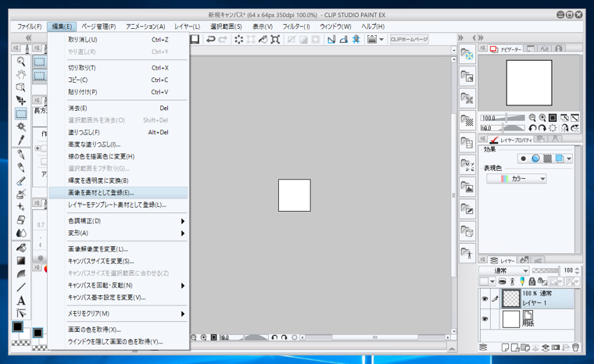Select the Fill bucket tool
594x364 pixels.
tap(21, 248)
